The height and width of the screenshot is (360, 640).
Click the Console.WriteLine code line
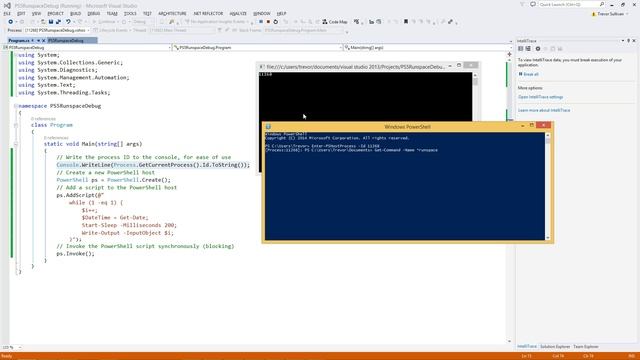coord(153,165)
